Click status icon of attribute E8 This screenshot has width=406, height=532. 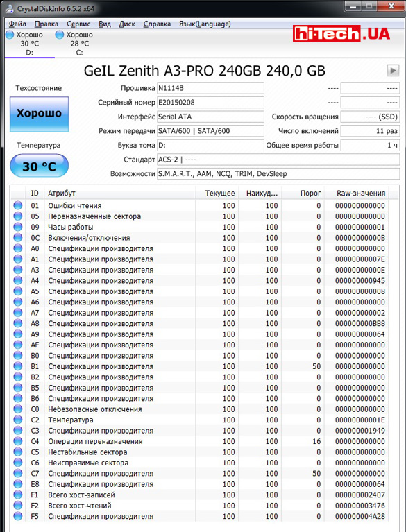click(18, 484)
